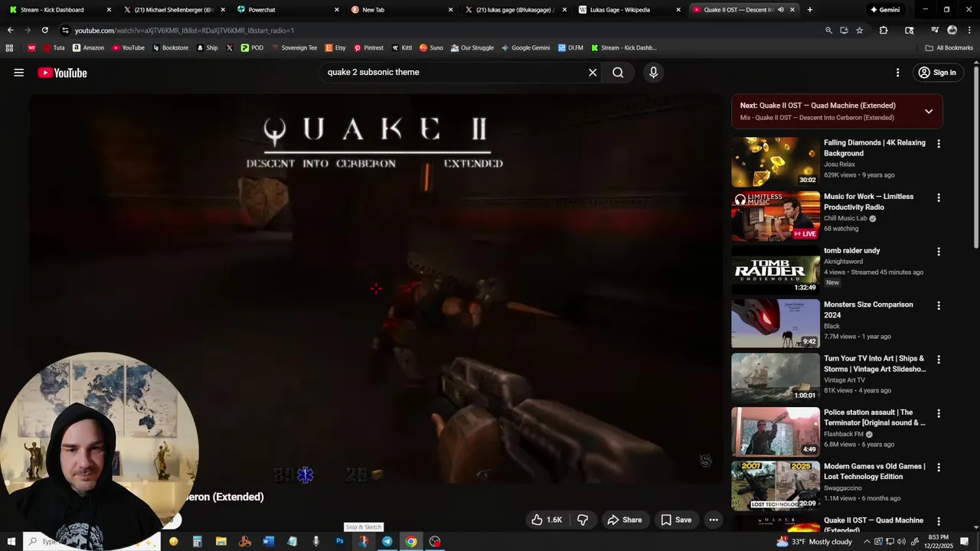Open Windows Start menu
This screenshot has width=980, height=551.
coord(11,541)
